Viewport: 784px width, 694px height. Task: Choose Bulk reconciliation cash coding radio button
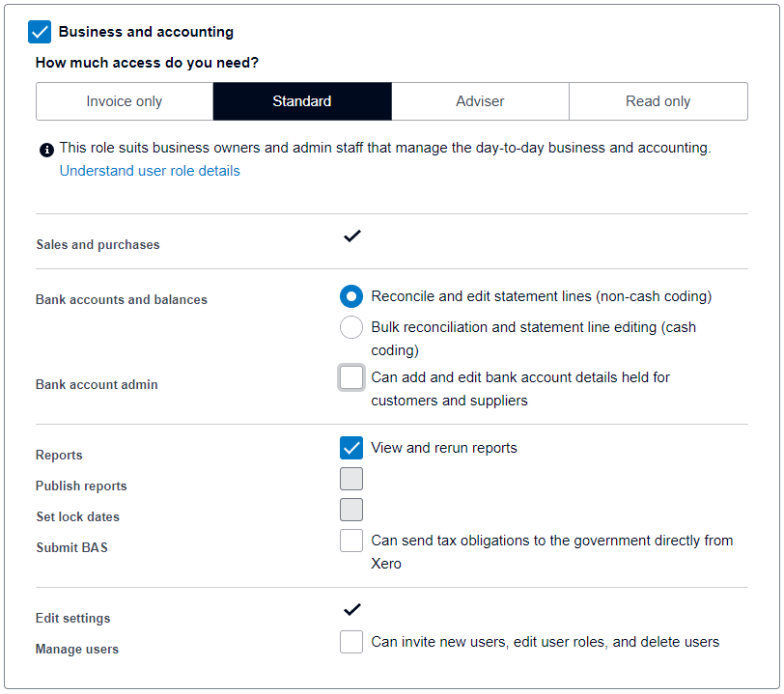click(351, 327)
